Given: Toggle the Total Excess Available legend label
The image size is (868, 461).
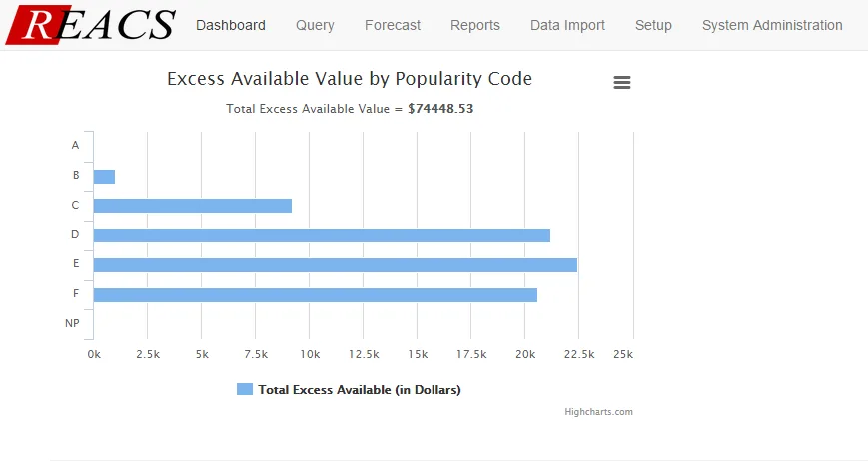Looking at the screenshot, I should coord(360,390).
